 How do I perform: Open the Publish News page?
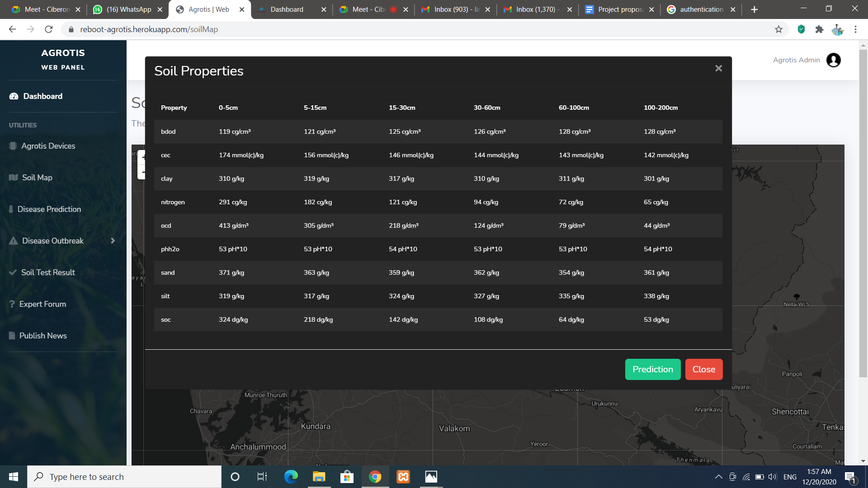coord(43,336)
